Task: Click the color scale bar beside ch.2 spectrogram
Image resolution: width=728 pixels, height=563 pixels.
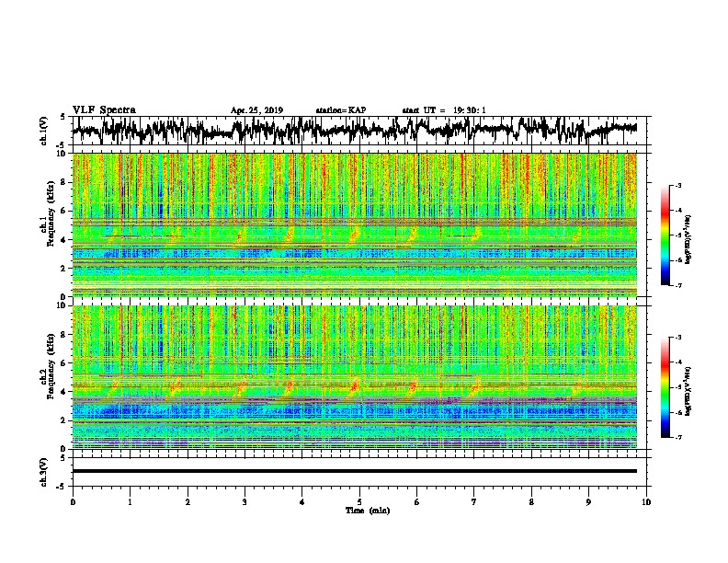Action: pyautogui.click(x=665, y=387)
